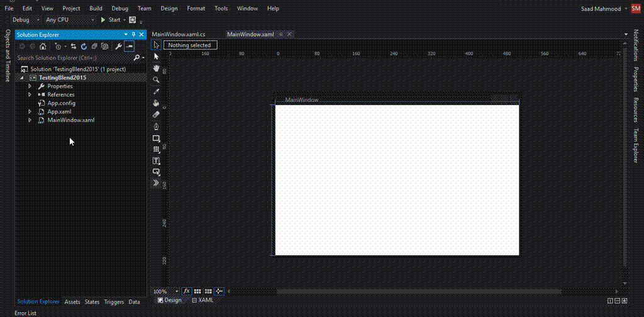Select the Direct Selection tool

[x=156, y=57]
